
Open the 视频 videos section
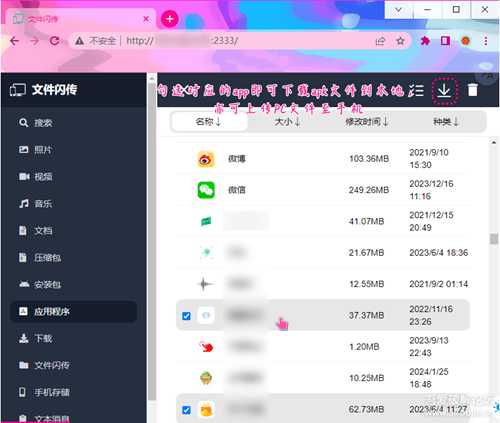[x=74, y=177]
